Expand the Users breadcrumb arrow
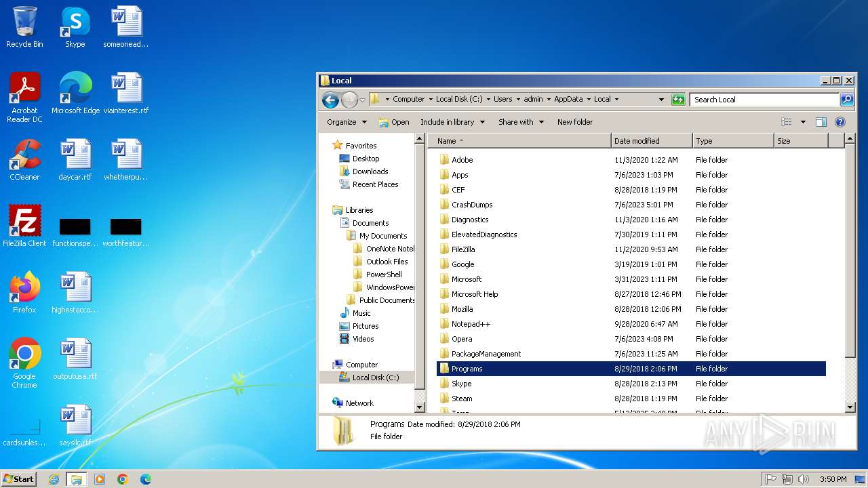Image resolution: width=868 pixels, height=488 pixels. coord(517,100)
